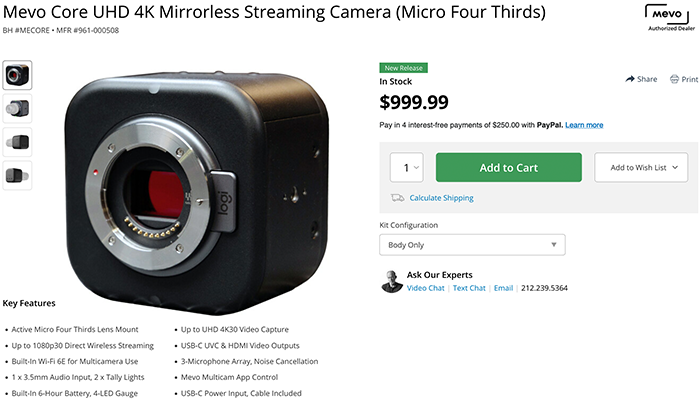Click the New Release green badge
Image resolution: width=700 pixels, height=400 pixels.
pyautogui.click(x=404, y=68)
